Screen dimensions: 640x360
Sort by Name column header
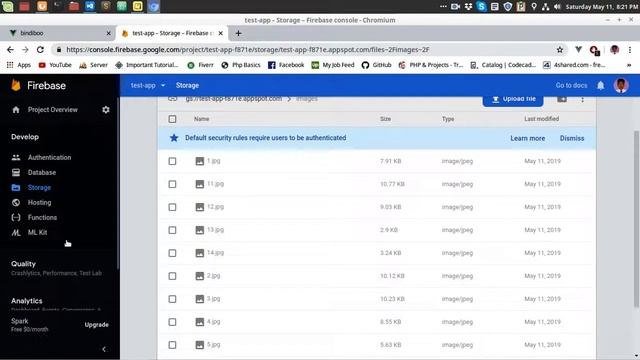[x=201, y=119]
